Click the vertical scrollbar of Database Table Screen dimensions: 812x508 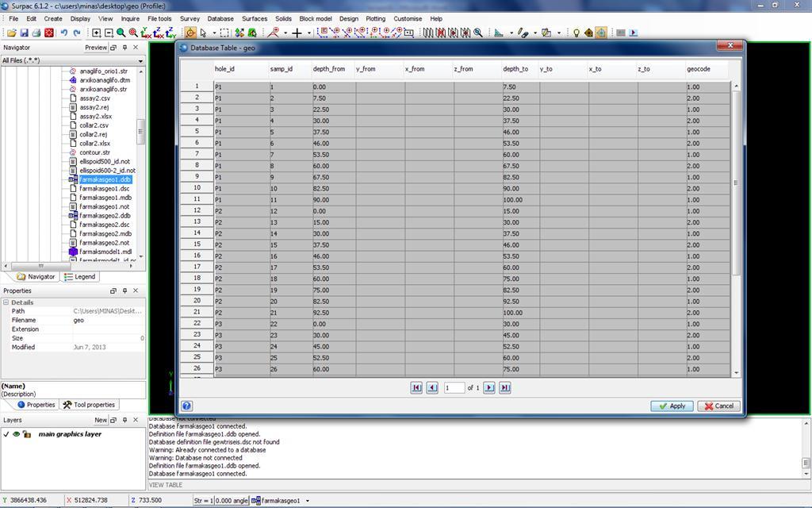point(736,183)
